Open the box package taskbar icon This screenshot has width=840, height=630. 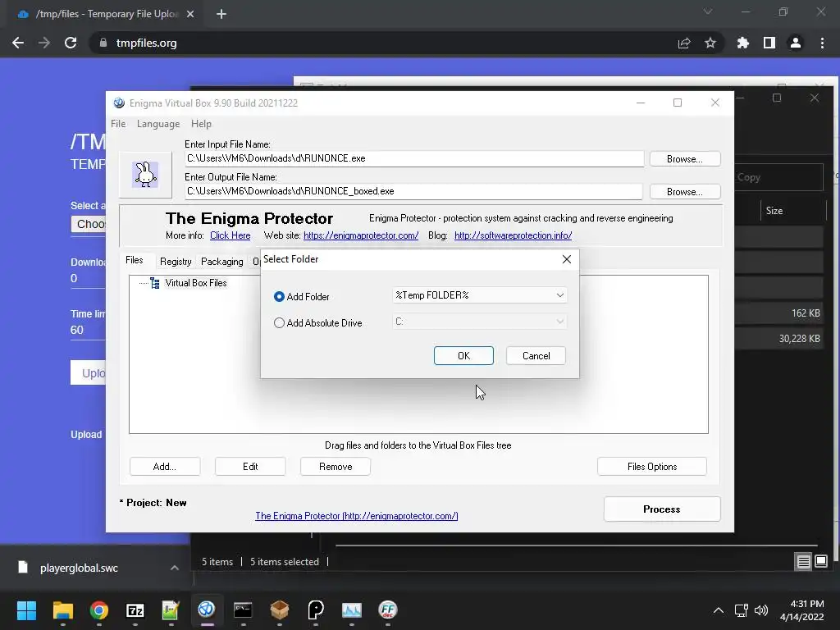click(x=279, y=610)
